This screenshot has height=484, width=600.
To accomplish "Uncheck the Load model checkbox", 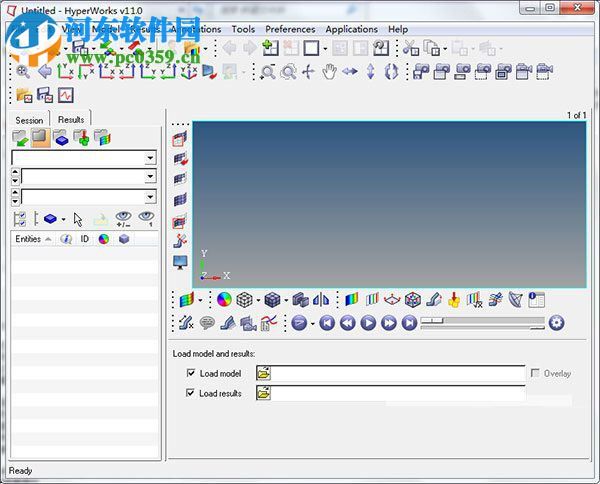I will pyautogui.click(x=191, y=373).
